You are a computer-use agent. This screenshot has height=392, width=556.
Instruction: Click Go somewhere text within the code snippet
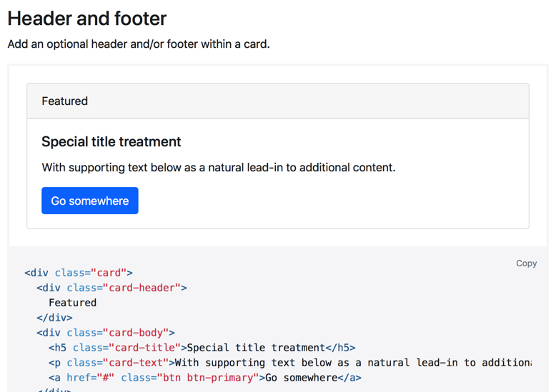pyautogui.click(x=301, y=378)
